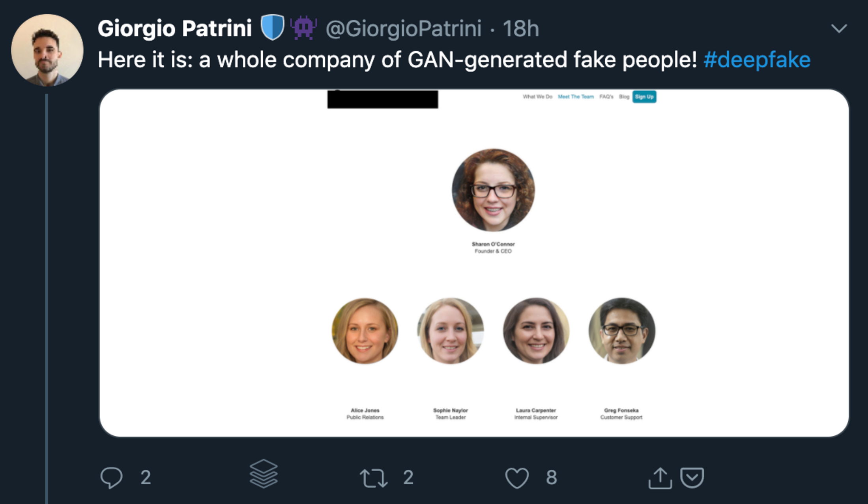Screen dimensions: 868x504
Task: Select the Meet The Team menu item
Action: (x=576, y=97)
